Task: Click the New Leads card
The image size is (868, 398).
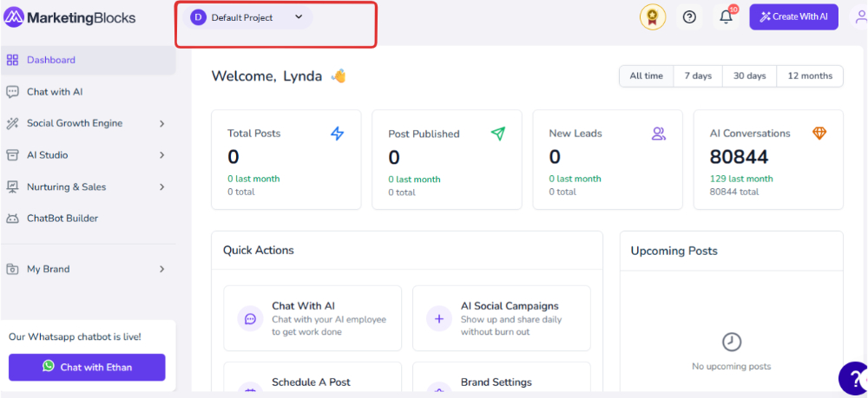Action: 608,160
